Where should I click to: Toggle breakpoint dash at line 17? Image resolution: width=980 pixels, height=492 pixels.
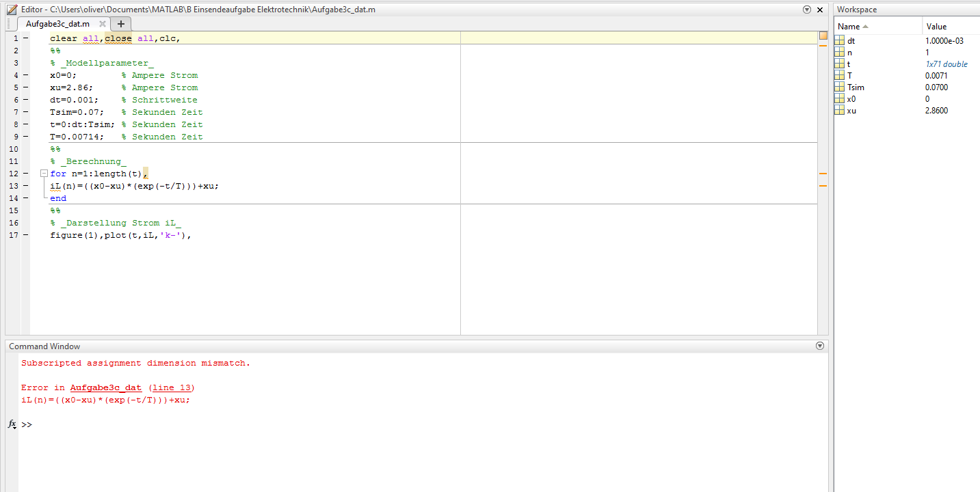[25, 235]
